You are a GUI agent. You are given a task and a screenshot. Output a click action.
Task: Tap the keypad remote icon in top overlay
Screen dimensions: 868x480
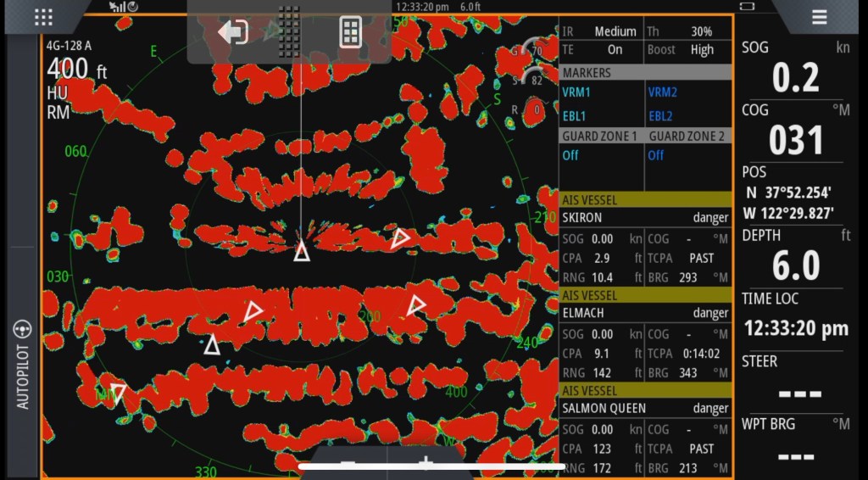(x=350, y=33)
